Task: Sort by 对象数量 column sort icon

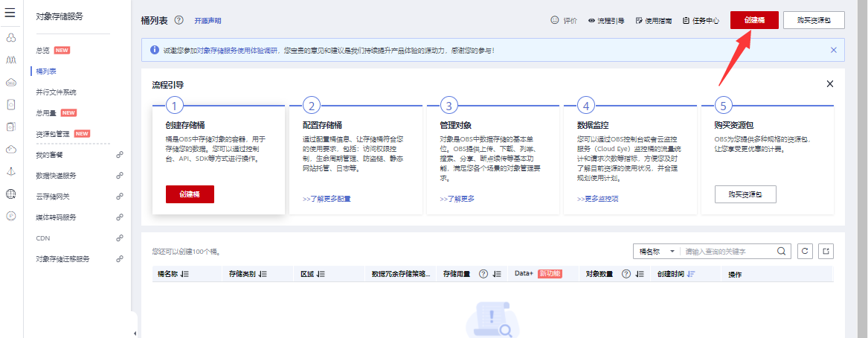Action: [640, 274]
